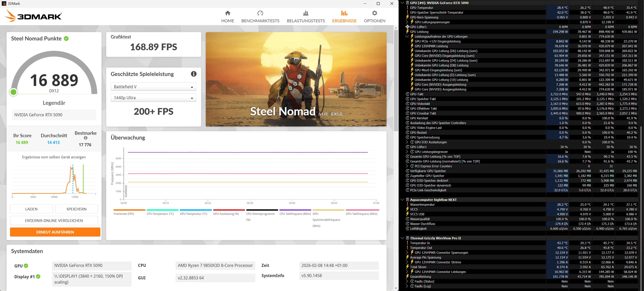Toggle the GPU-Auslastung (%) legend entry

click(226, 214)
